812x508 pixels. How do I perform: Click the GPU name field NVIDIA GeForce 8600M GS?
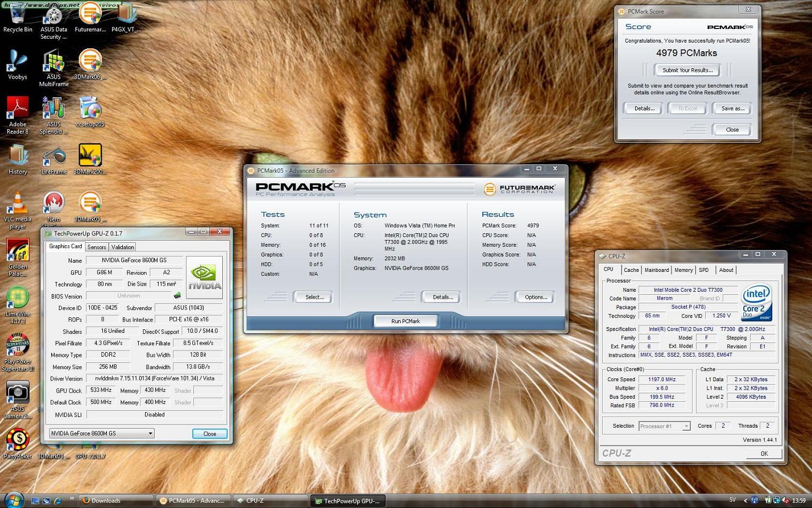pos(134,261)
